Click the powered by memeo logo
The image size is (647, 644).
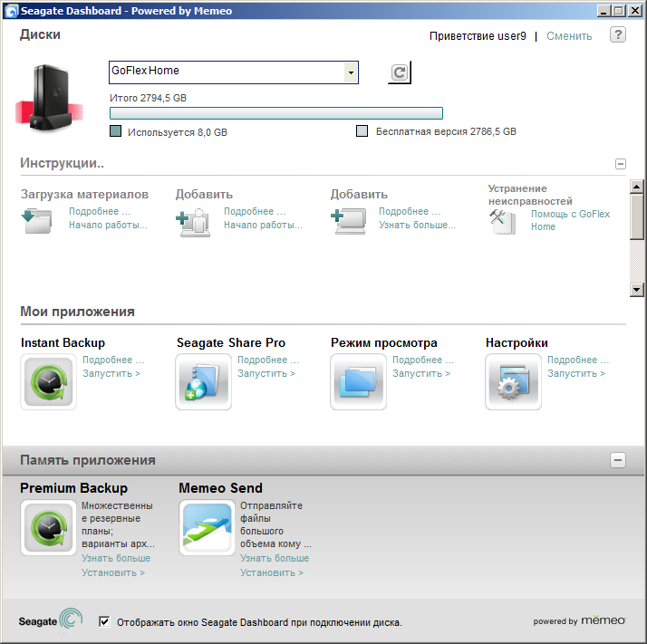(579, 620)
